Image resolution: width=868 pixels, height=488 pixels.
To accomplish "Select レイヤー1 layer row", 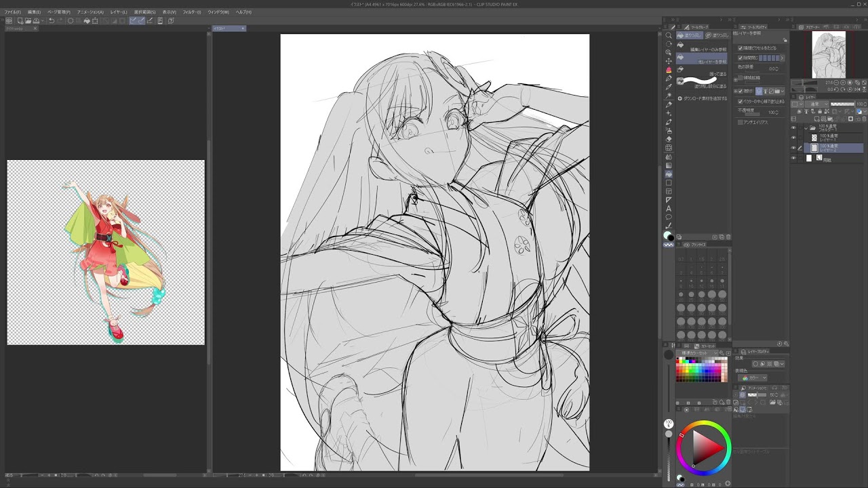I will [x=833, y=138].
